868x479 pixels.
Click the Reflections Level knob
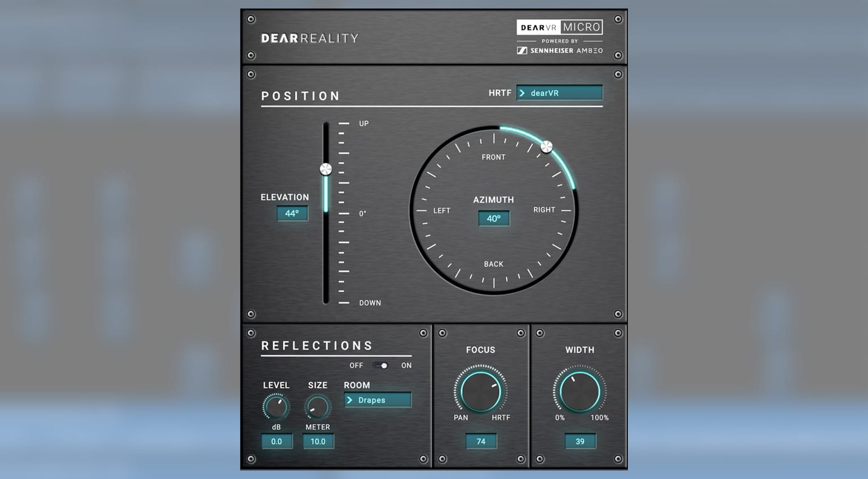pos(276,407)
